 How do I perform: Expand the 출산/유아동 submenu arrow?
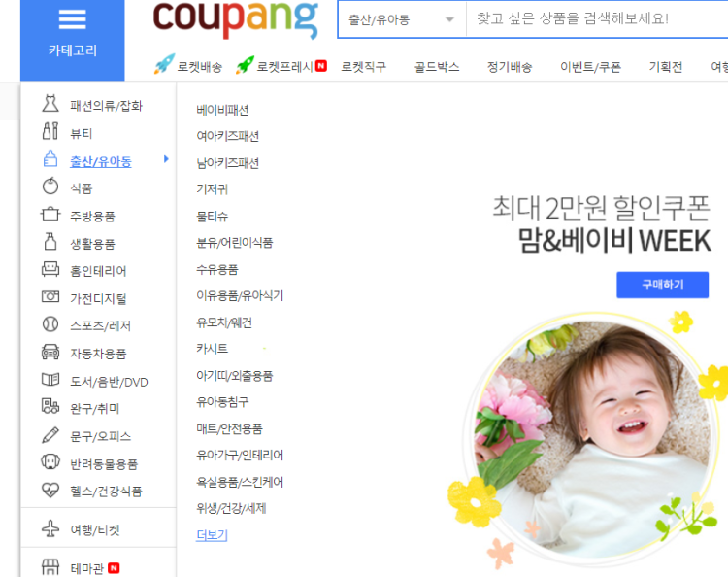point(166,159)
